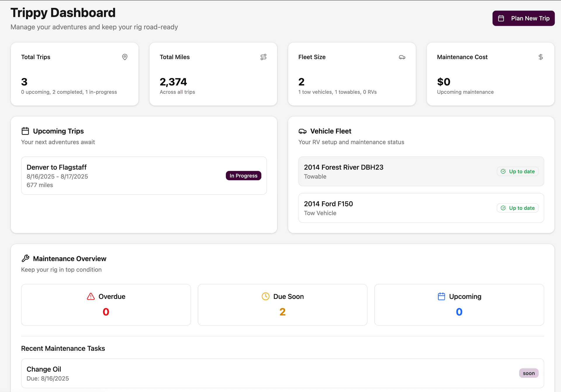Click the soon badge on the Change Oil task
The height and width of the screenshot is (392, 561).
529,373
